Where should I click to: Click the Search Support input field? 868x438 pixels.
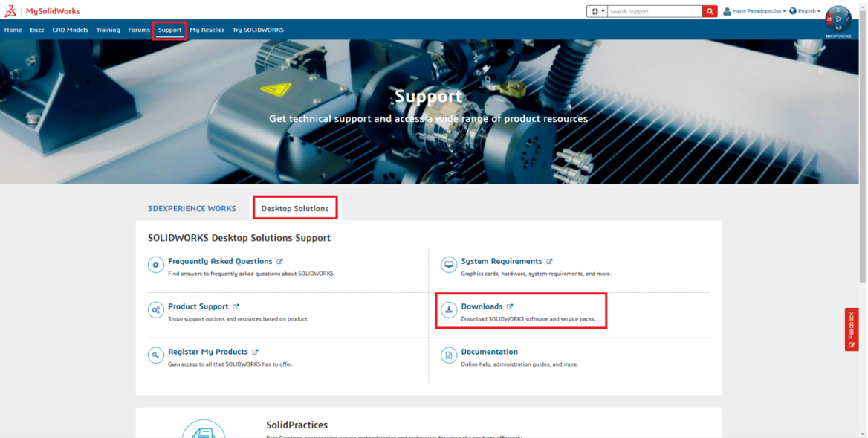[x=654, y=11]
